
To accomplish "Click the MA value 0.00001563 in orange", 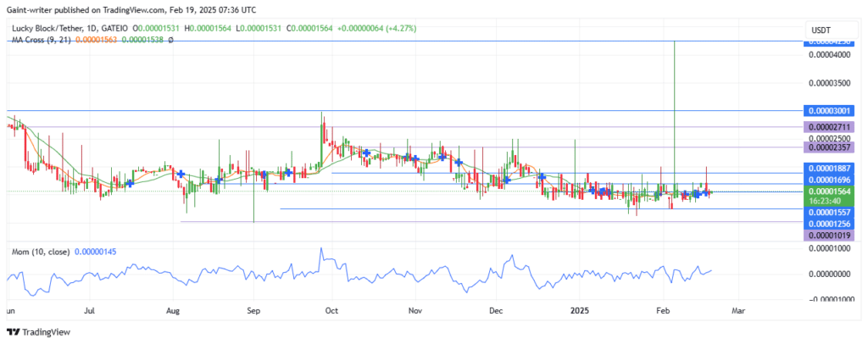I will pos(97,40).
